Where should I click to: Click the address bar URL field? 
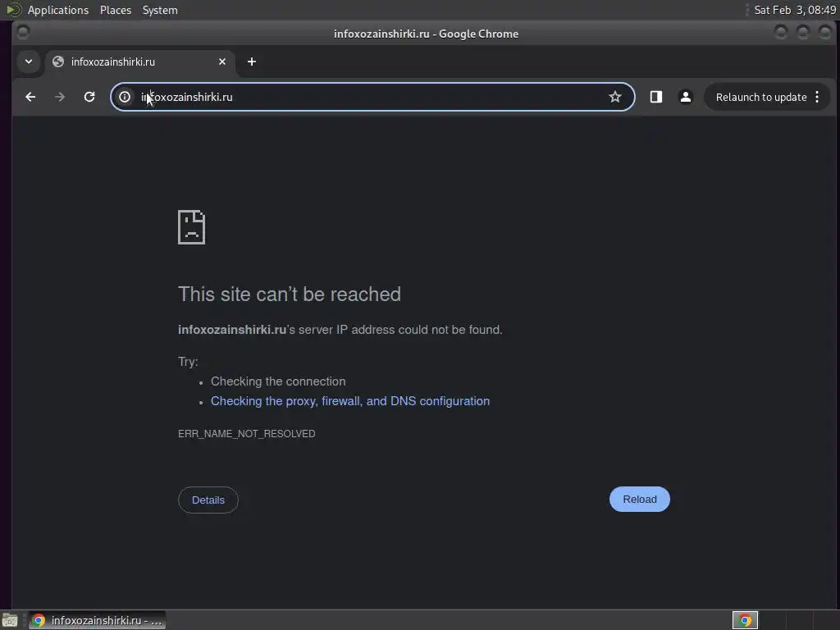pos(372,97)
